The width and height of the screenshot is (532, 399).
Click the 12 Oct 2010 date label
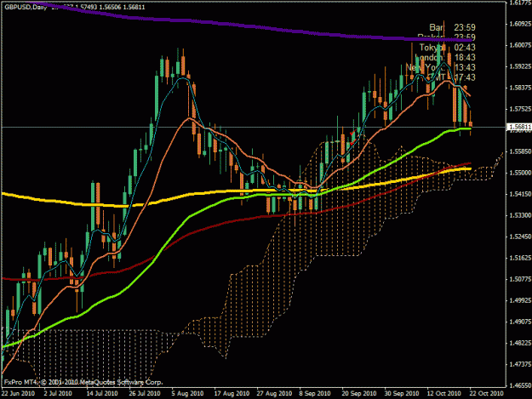click(443, 393)
